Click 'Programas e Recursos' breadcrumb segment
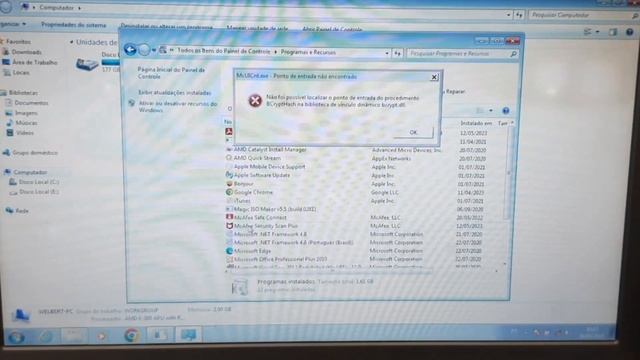Image resolution: width=640 pixels, height=360 pixels. tap(308, 52)
